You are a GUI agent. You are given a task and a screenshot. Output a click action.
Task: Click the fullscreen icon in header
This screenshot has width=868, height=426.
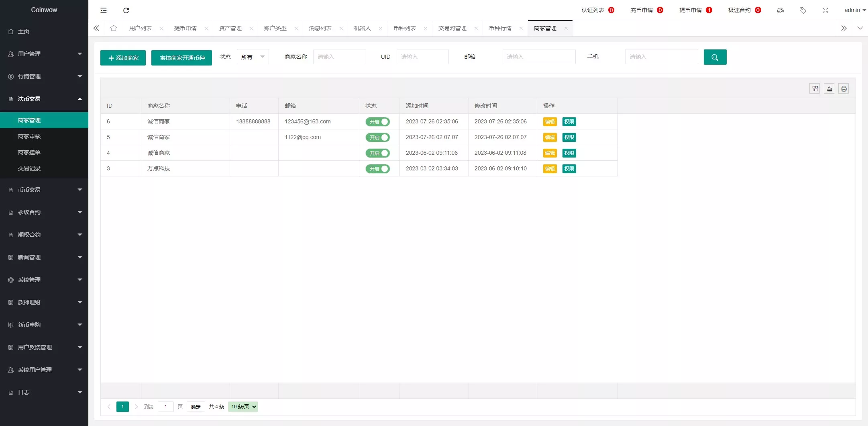point(825,10)
